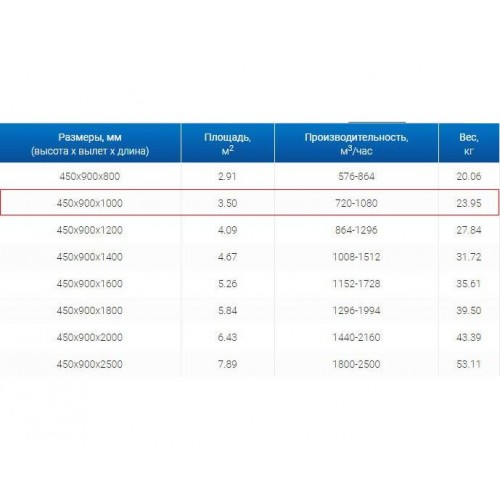Click the Вес, кг column header

469,143
